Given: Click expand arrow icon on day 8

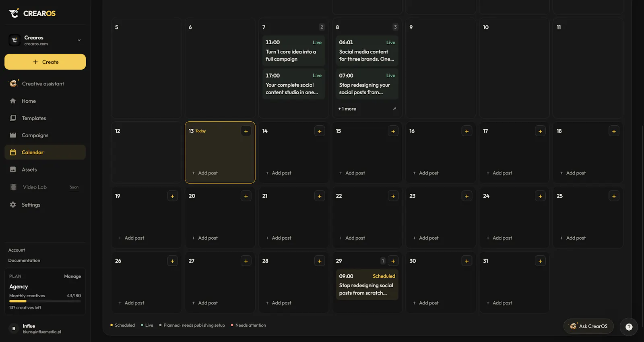Looking at the screenshot, I should 394,109.
